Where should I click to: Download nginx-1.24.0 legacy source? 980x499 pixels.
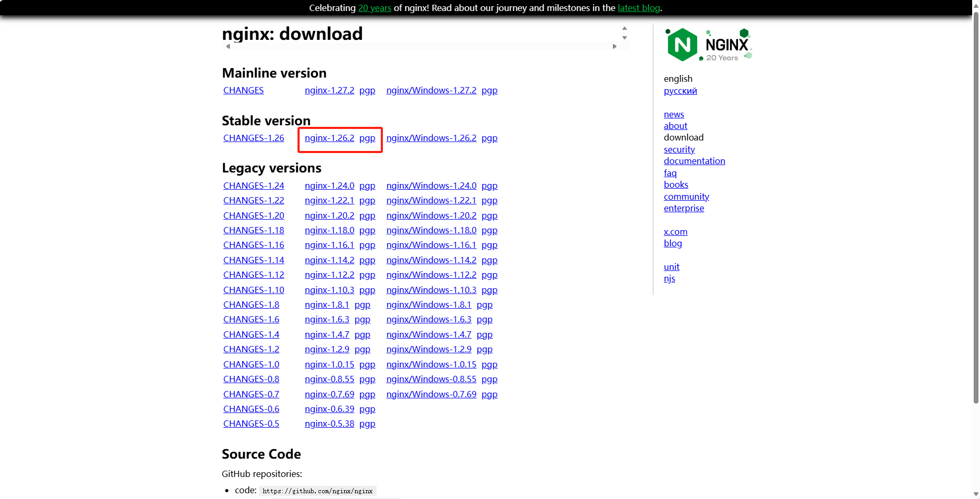329,186
